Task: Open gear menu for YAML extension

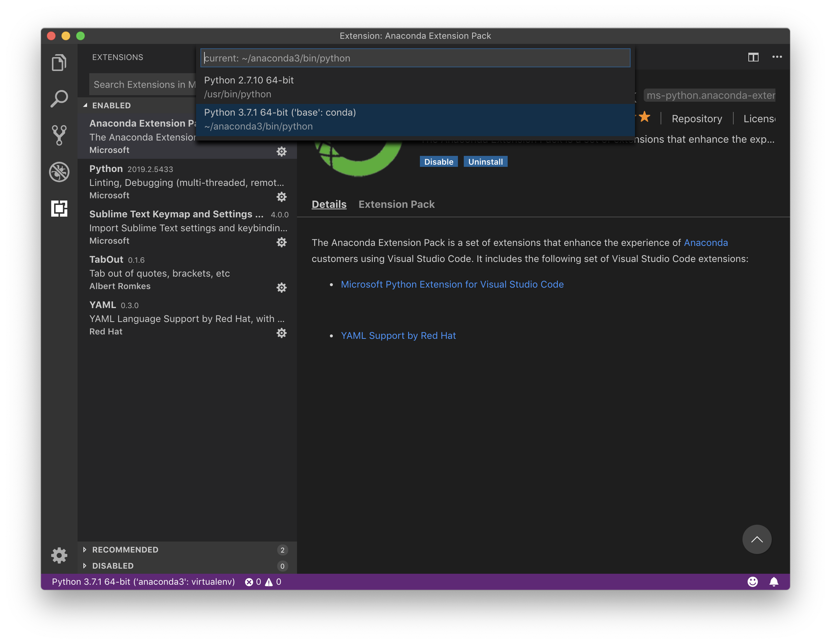Action: [x=281, y=333]
